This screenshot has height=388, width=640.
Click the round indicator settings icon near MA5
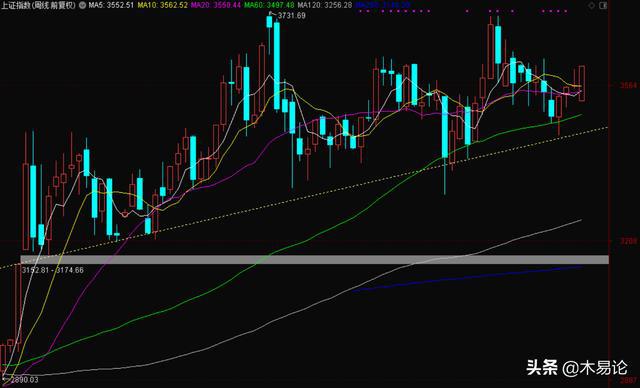click(x=82, y=6)
